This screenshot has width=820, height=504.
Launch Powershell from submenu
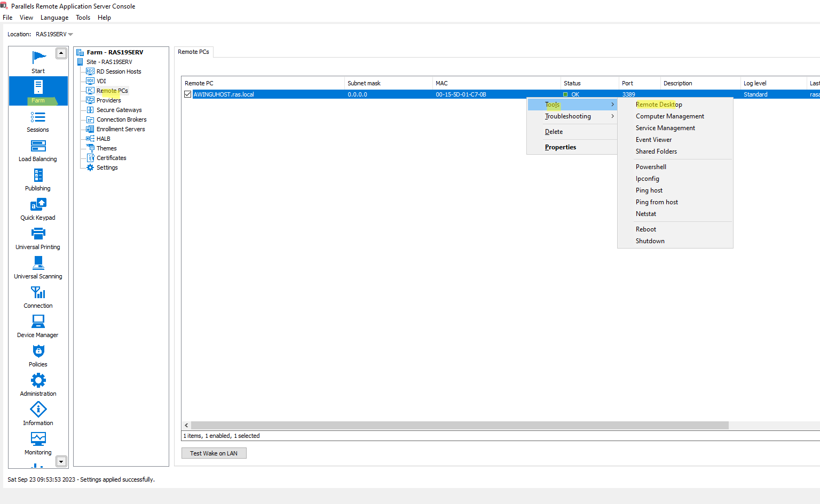675,167
